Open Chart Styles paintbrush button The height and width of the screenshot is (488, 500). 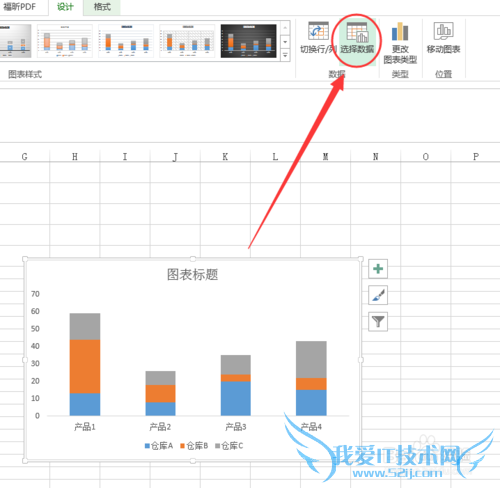(378, 295)
